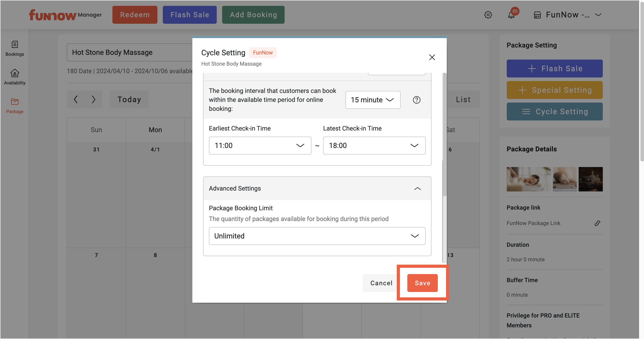Screen dimensions: 644x339
Task: Open the Latest Check-in Time dropdown
Action: (374, 146)
